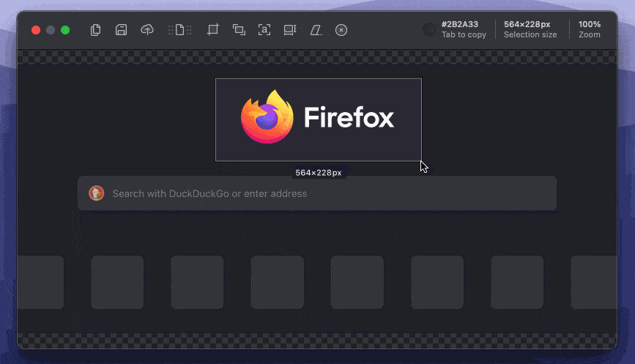The height and width of the screenshot is (364, 635).
Task: Click the save floppy disk icon
Action: (x=122, y=30)
